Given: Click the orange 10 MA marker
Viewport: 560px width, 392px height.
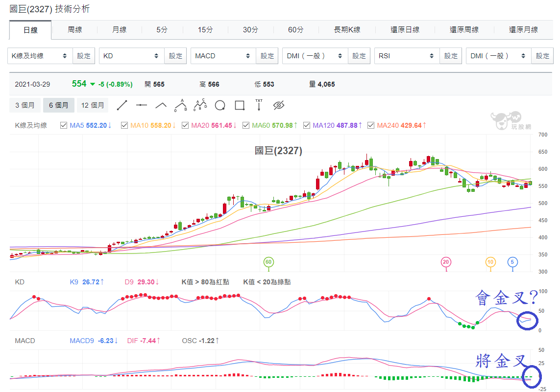Looking at the screenshot, I should (490, 262).
